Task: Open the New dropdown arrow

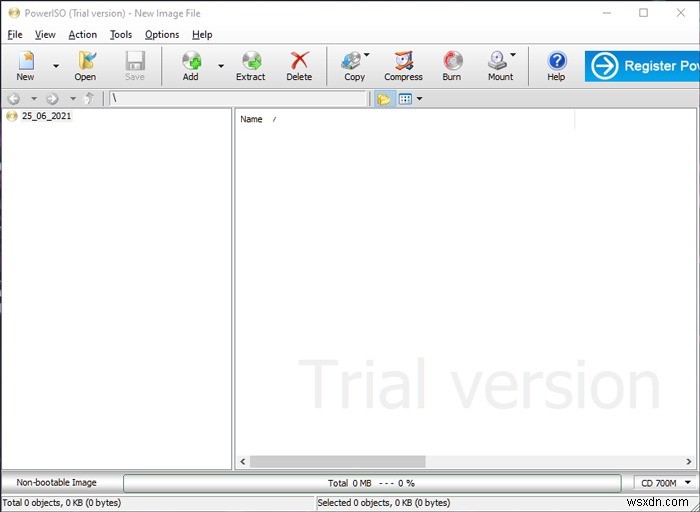Action: click(56, 66)
